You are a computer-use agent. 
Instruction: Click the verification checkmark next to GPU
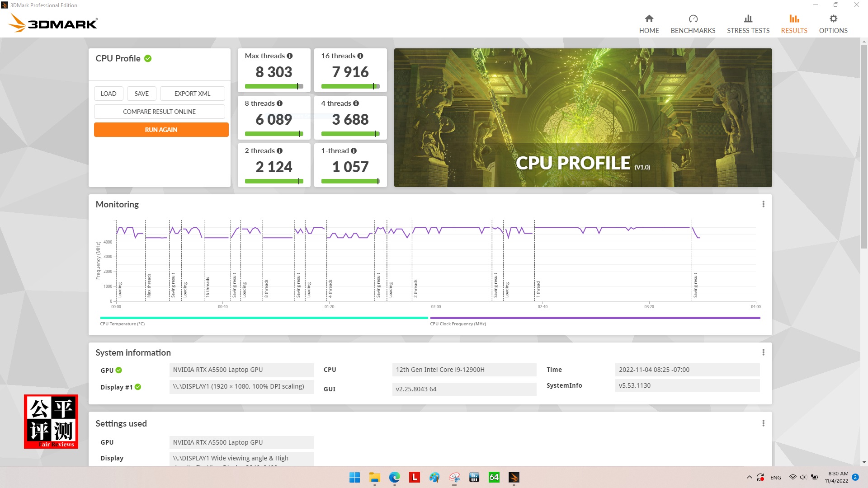[x=118, y=370]
